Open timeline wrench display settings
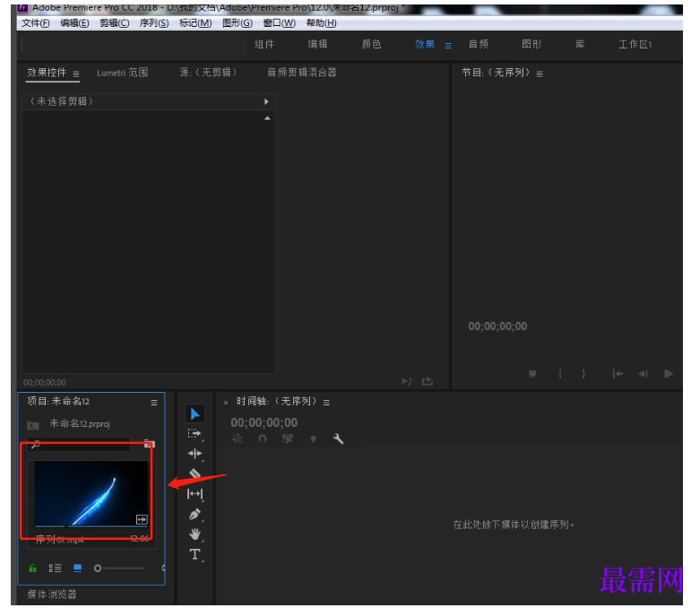This screenshot has height=608, width=700. pyautogui.click(x=338, y=439)
